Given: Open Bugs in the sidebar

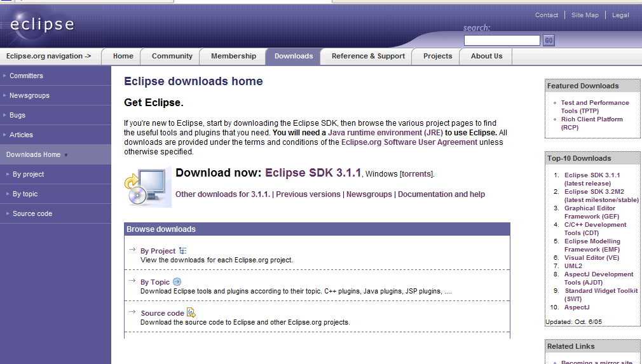Looking at the screenshot, I should (x=55, y=115).
